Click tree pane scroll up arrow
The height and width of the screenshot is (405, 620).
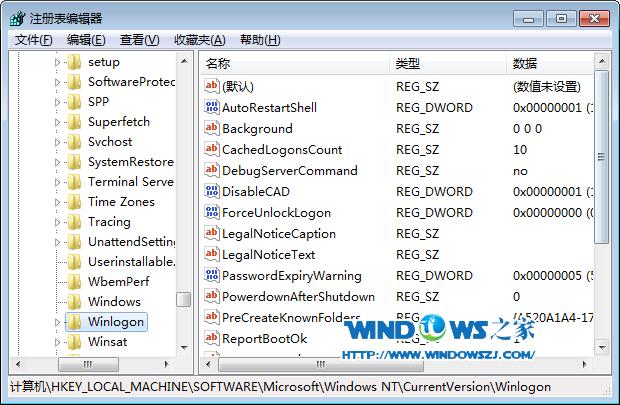[x=184, y=61]
